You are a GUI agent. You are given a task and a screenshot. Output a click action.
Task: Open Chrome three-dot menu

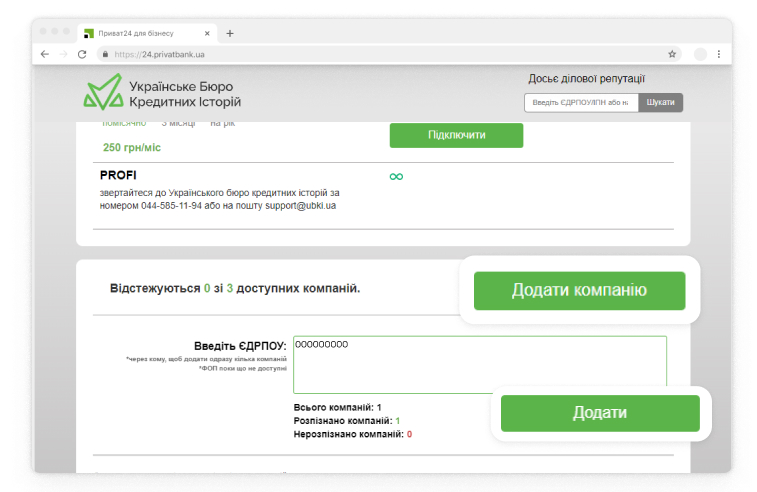pos(718,54)
